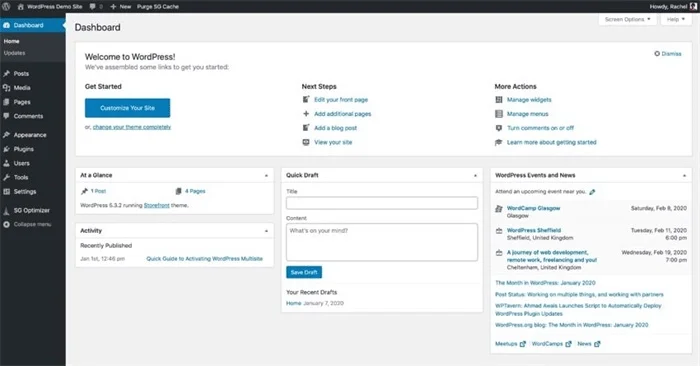Open the WordCamp Glasgow event link
The height and width of the screenshot is (366, 700).
(x=533, y=208)
